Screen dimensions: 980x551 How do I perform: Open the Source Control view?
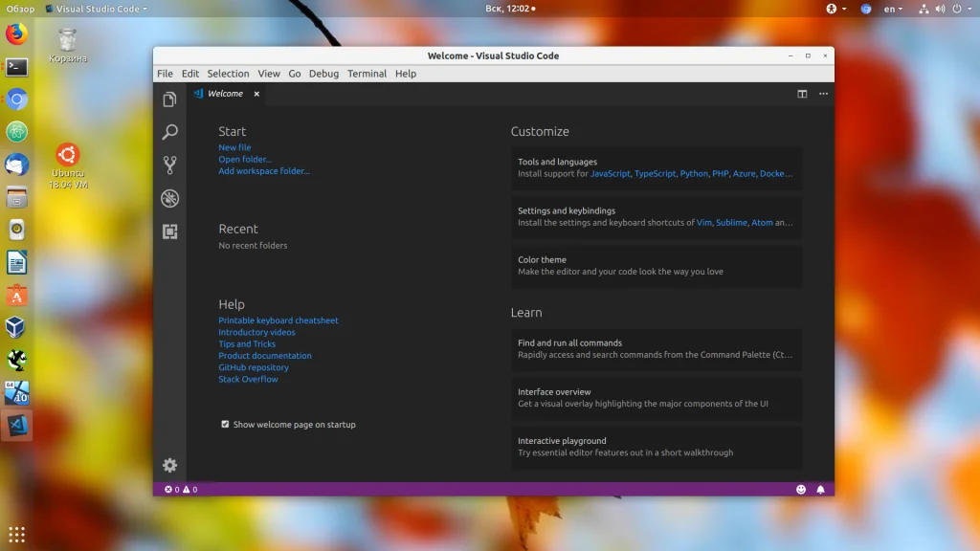click(x=169, y=165)
